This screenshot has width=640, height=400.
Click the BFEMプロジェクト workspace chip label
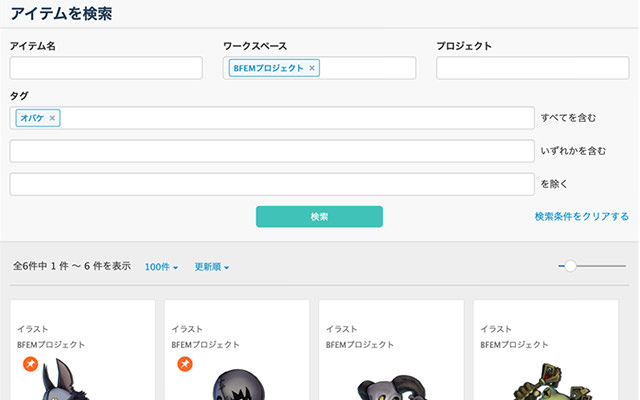point(268,68)
